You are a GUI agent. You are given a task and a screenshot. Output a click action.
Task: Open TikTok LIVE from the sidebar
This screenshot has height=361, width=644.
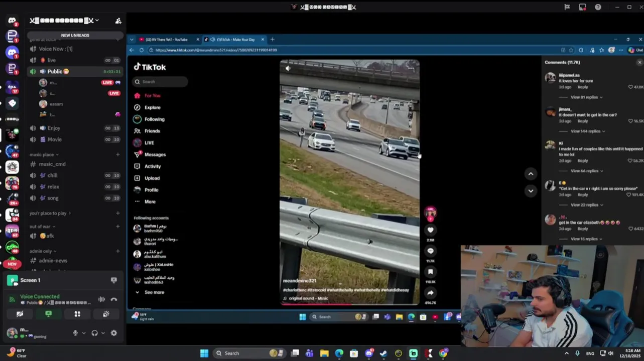pyautogui.click(x=144, y=143)
